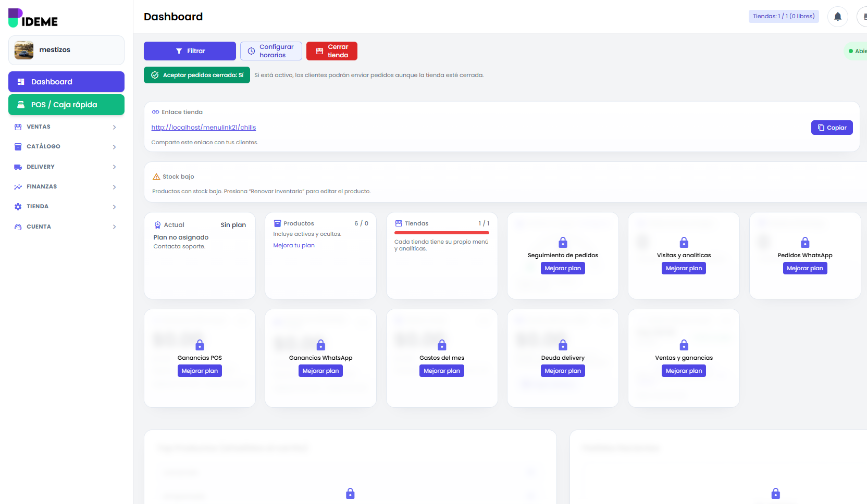Click the Productos card icon
The height and width of the screenshot is (504, 867).
pyautogui.click(x=277, y=224)
